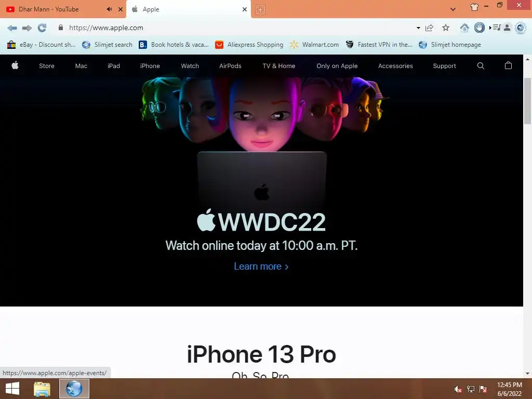Open the iPhone menu item
The width and height of the screenshot is (532, 399).
[x=150, y=66]
